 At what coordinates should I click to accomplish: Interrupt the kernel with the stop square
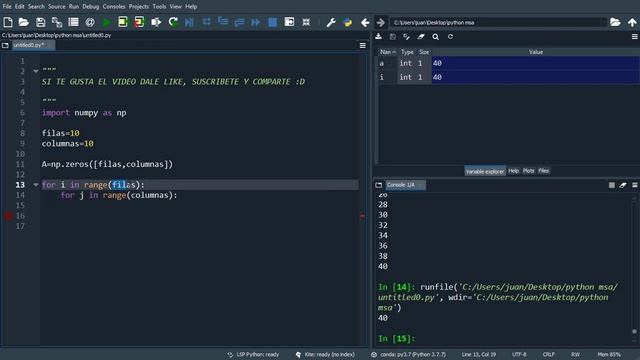click(x=611, y=185)
